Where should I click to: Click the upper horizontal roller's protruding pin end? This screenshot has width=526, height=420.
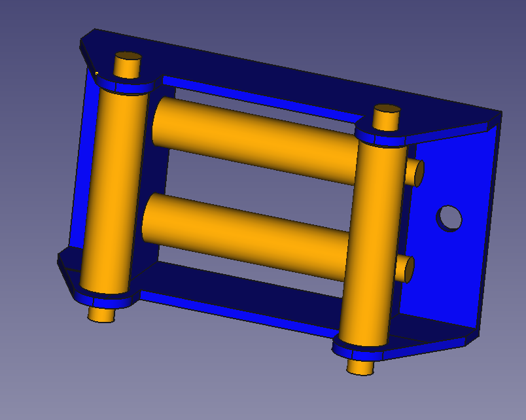click(415, 173)
